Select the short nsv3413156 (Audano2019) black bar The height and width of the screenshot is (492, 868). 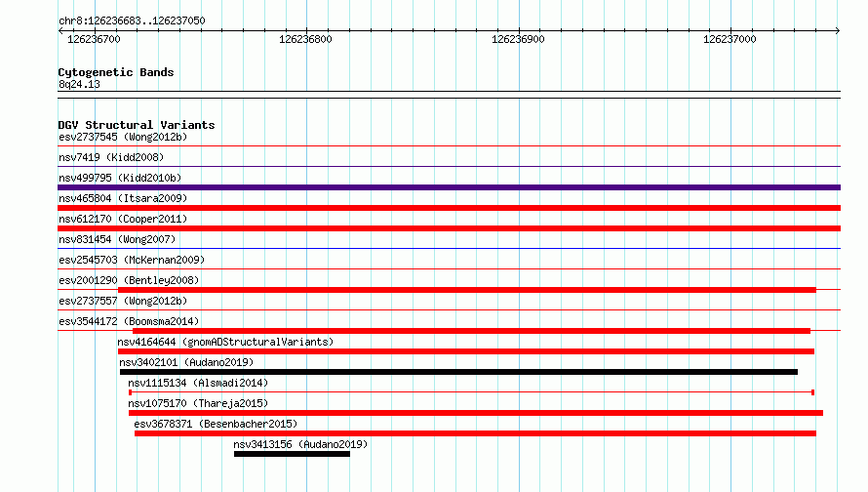pos(293,454)
